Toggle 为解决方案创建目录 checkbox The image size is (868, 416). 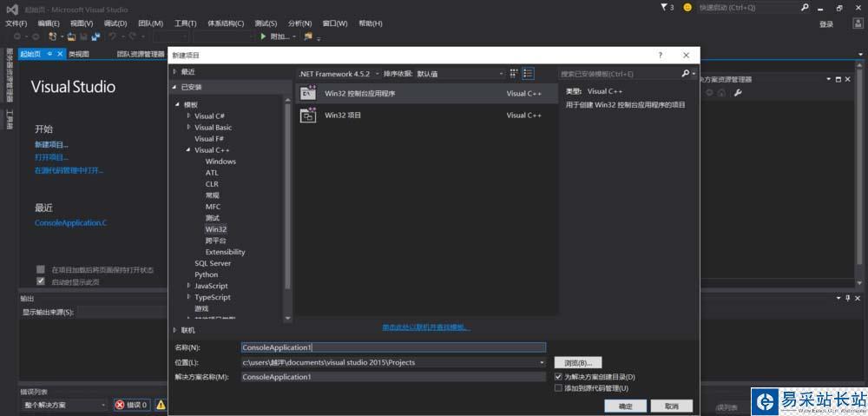coord(558,377)
